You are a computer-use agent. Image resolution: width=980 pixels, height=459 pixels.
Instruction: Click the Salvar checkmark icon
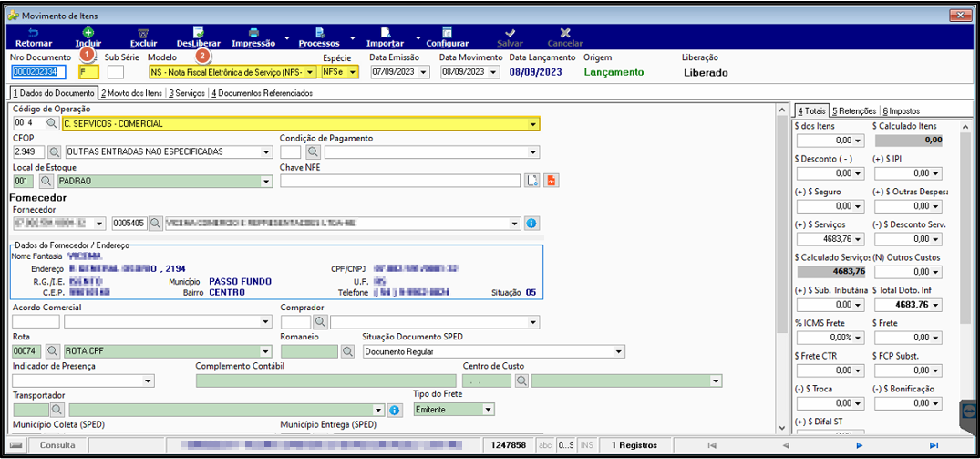click(510, 33)
